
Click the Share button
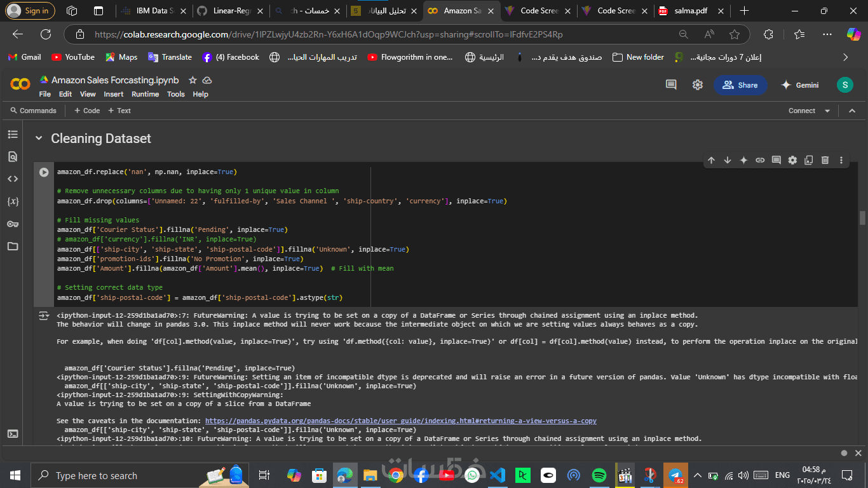(740, 85)
